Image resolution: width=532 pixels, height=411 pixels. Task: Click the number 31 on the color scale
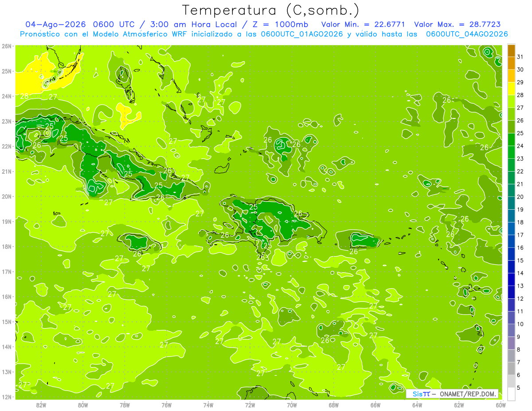520,57
